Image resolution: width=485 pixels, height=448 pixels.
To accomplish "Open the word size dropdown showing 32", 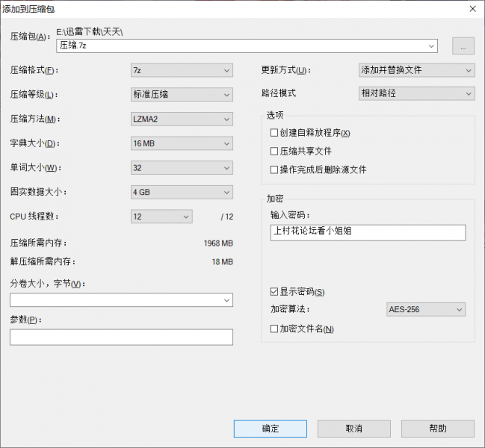I will (182, 168).
